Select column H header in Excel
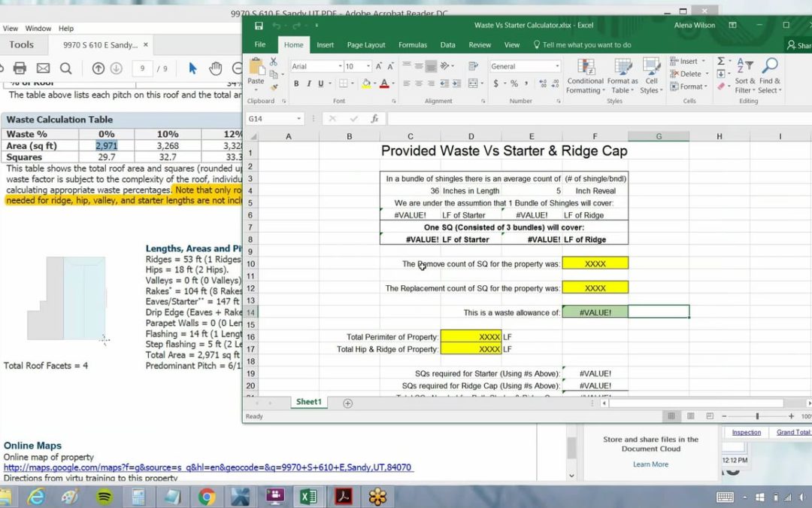Viewport: 812px width, 508px height. pyautogui.click(x=720, y=136)
